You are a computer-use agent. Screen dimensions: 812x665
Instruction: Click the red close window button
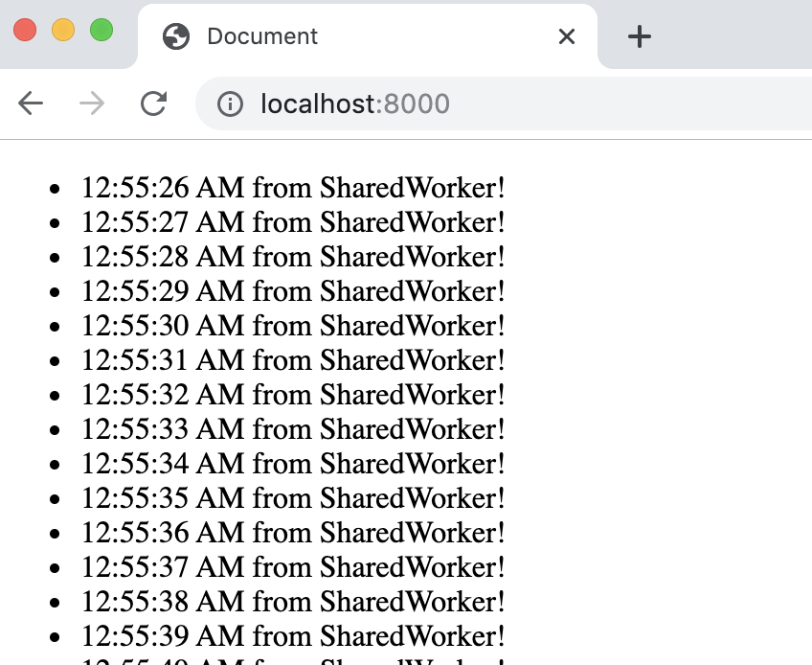coord(25,30)
